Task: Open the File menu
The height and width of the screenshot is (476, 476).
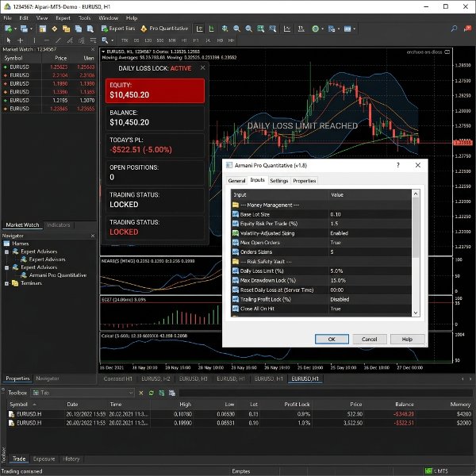Action: tap(8, 18)
